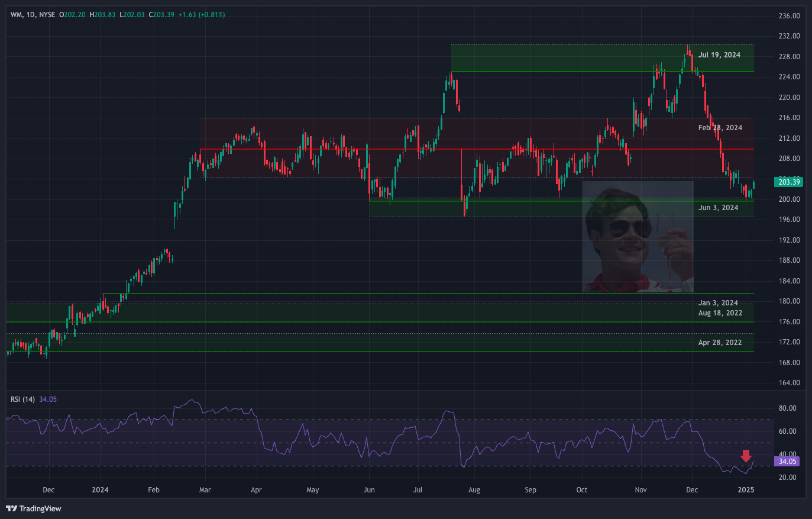This screenshot has height=519, width=812.
Task: Click the low price L202.03
Action: [x=132, y=15]
